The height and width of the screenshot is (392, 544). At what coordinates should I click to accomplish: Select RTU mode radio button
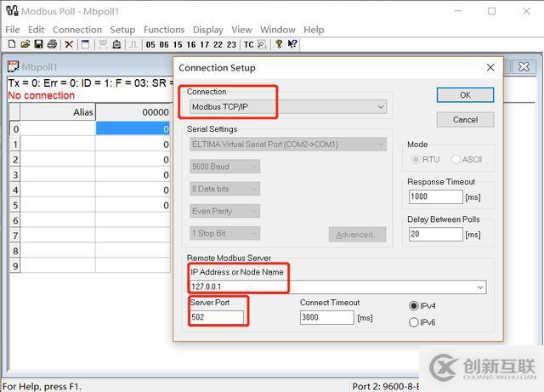pyautogui.click(x=416, y=159)
